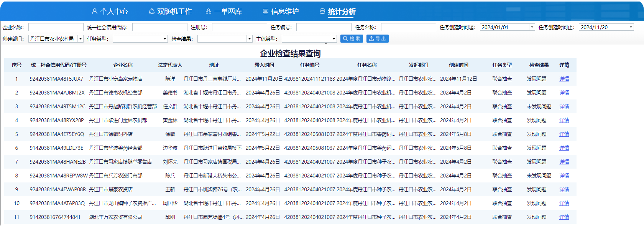
Task: Click the 任务编号 column header
Action: pyautogui.click(x=310, y=65)
